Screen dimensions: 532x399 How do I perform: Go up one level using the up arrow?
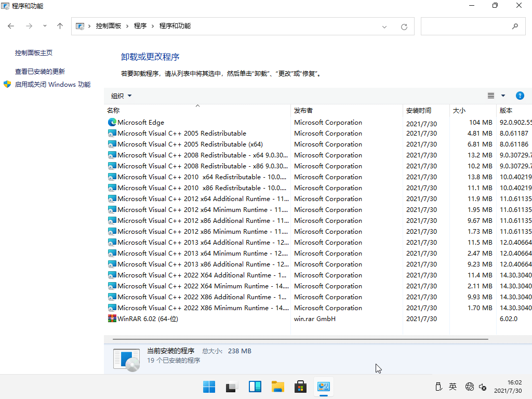tap(60, 25)
